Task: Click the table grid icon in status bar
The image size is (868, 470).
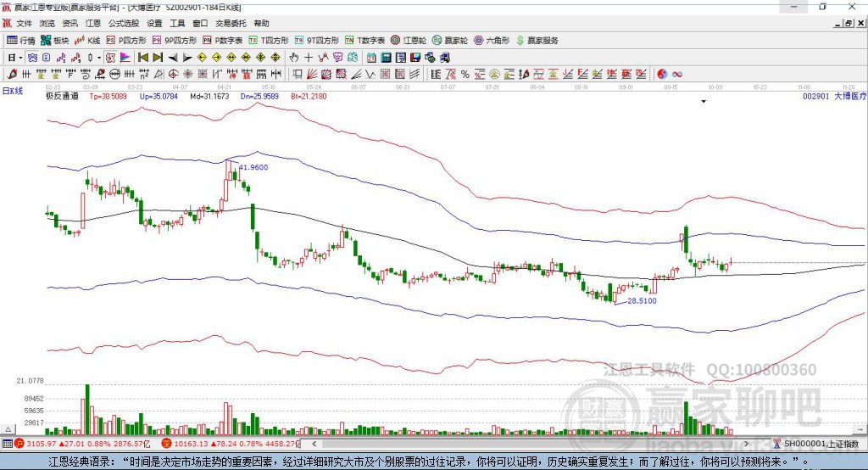Action: coord(7,444)
